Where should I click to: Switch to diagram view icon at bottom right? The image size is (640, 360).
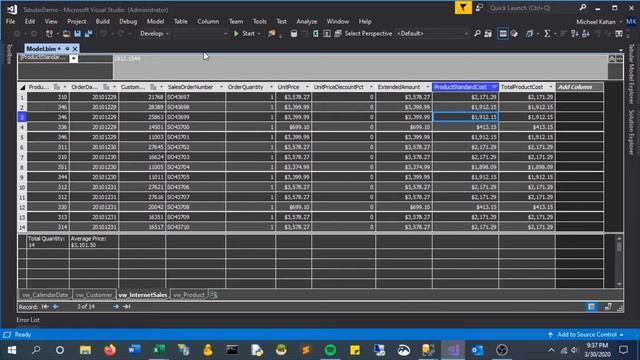click(x=608, y=307)
